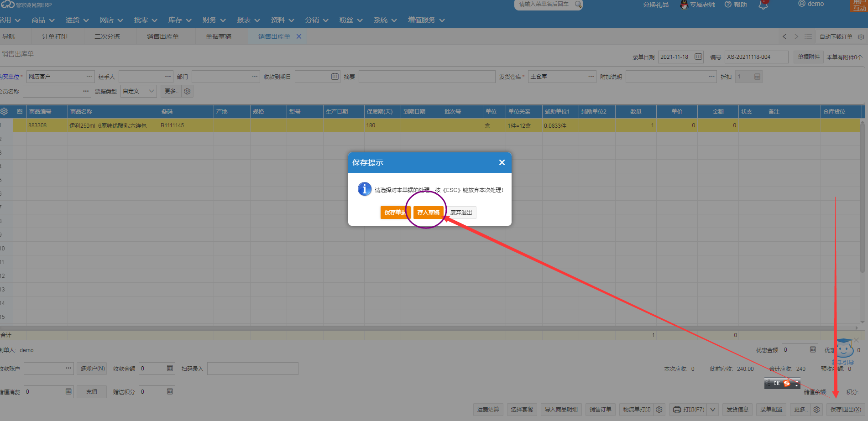This screenshot has height=421, width=868.
Task: Close the 保存提示 dialog
Action: click(x=502, y=162)
